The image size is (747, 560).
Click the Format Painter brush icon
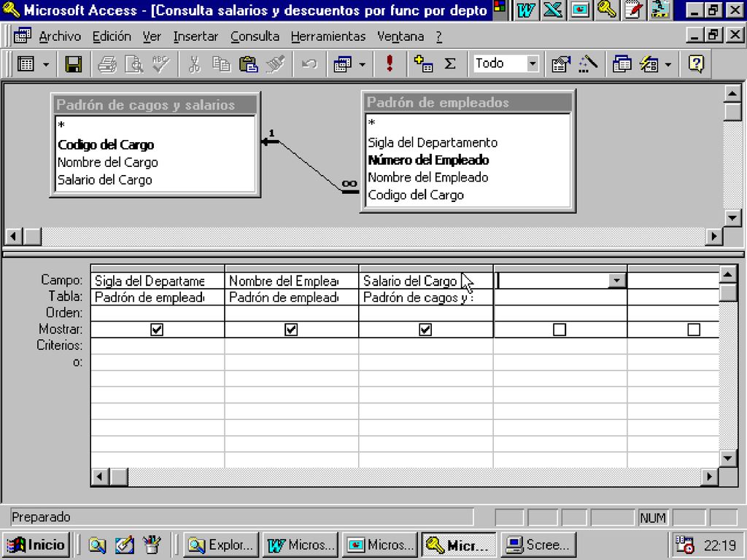coord(275,64)
